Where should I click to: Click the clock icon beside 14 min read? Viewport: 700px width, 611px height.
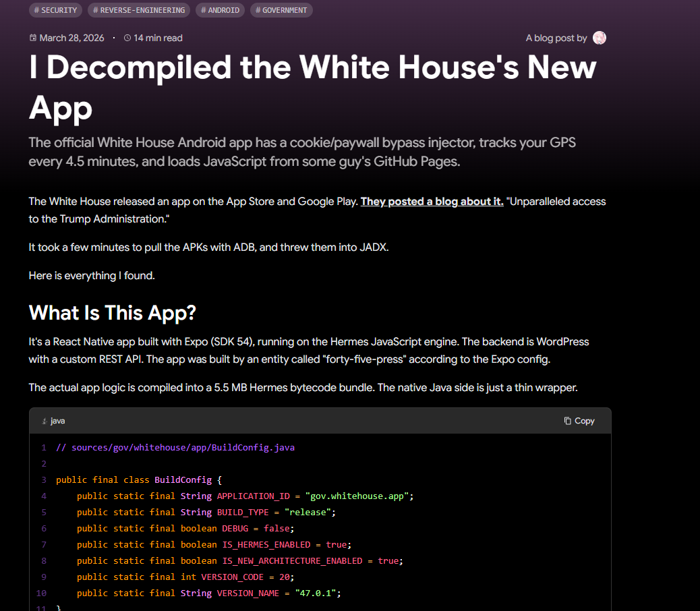point(127,38)
